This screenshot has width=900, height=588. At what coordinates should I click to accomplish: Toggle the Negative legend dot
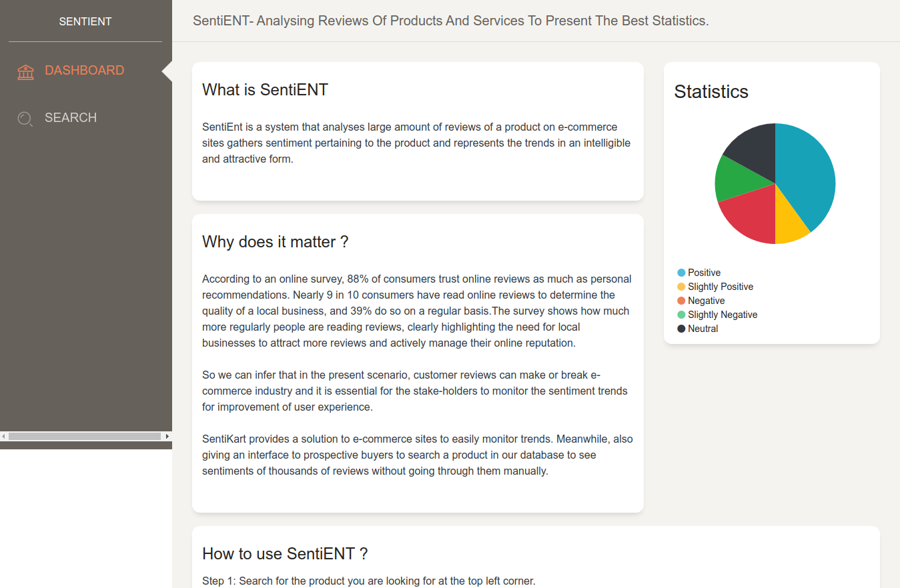tap(681, 301)
